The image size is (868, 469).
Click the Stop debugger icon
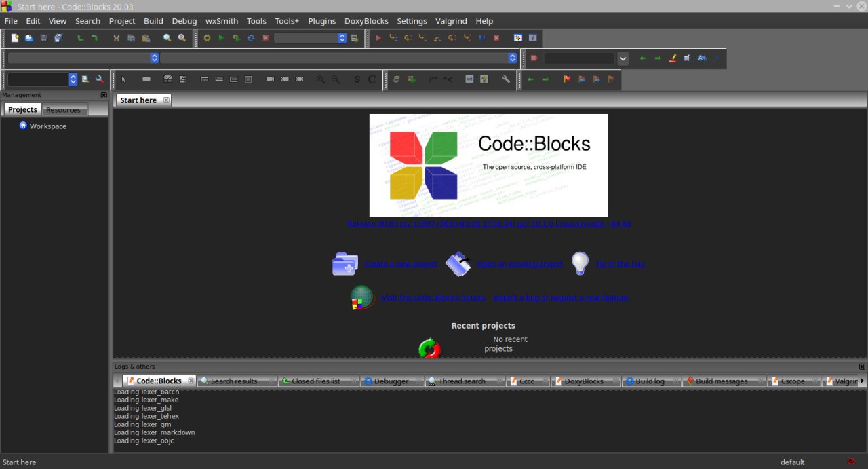click(496, 38)
